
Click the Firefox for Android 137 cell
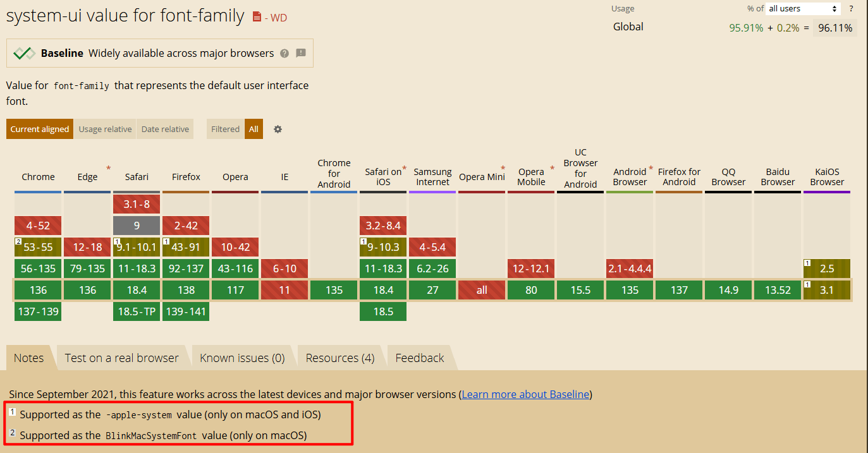pyautogui.click(x=679, y=290)
